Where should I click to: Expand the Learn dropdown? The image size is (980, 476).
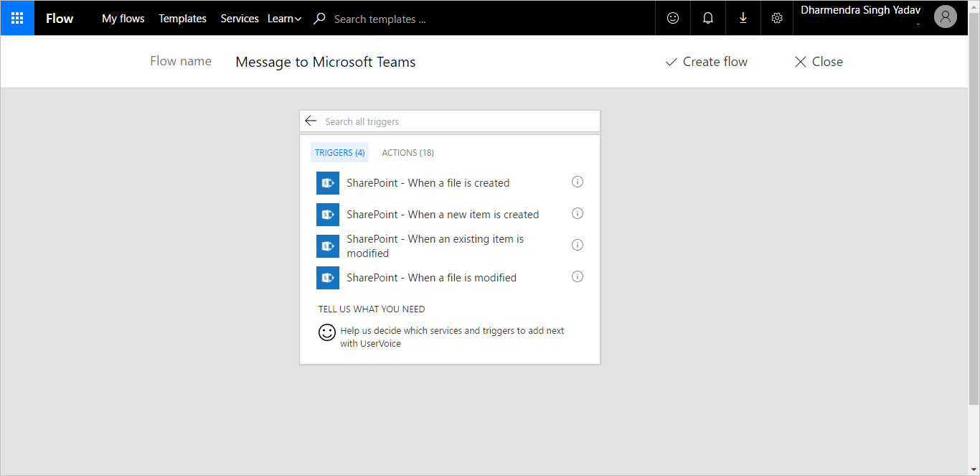[x=284, y=19]
